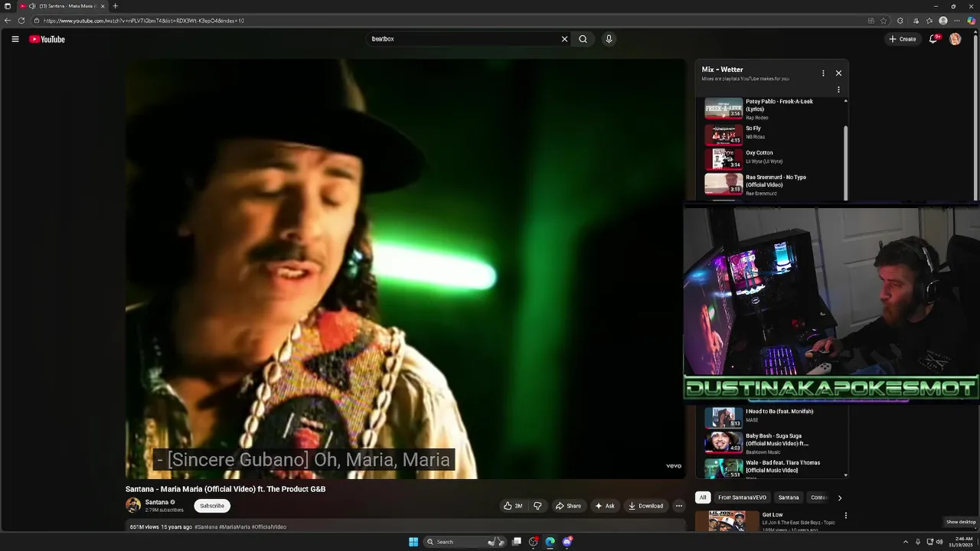
Task: Click Santana channel name link
Action: tap(157, 502)
